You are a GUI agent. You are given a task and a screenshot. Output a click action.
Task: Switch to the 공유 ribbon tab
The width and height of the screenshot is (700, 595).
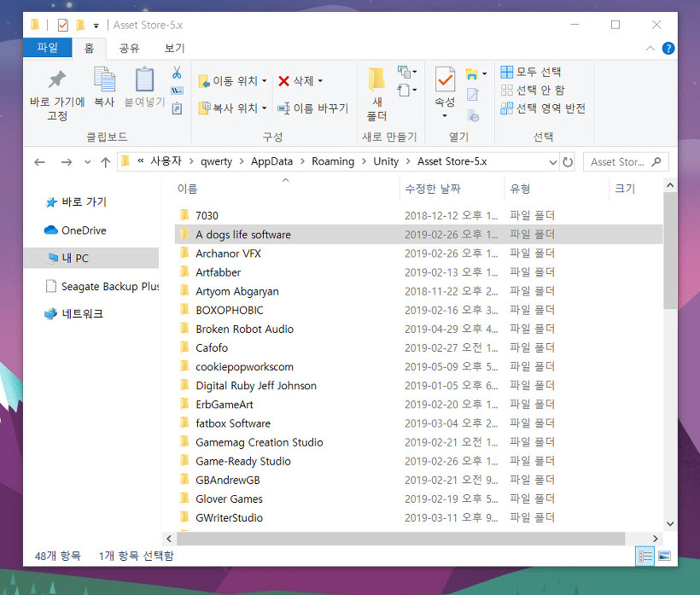click(x=129, y=48)
